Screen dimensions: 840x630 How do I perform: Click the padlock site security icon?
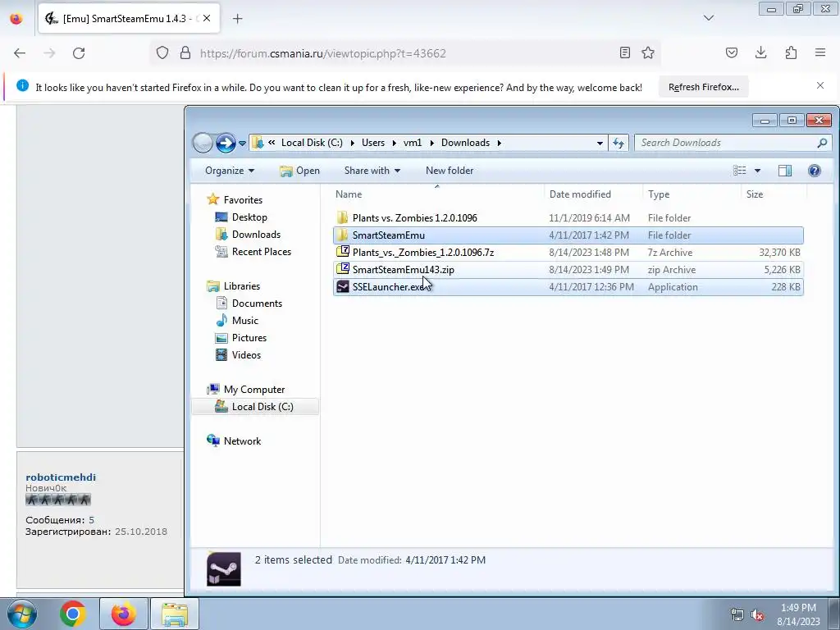tap(185, 53)
